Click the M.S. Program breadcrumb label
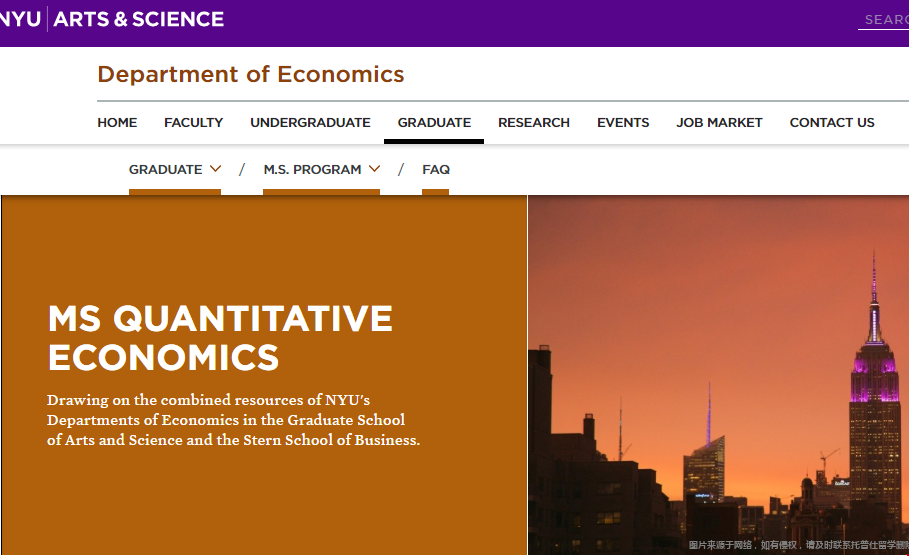The width and height of the screenshot is (909, 556). tap(312, 169)
